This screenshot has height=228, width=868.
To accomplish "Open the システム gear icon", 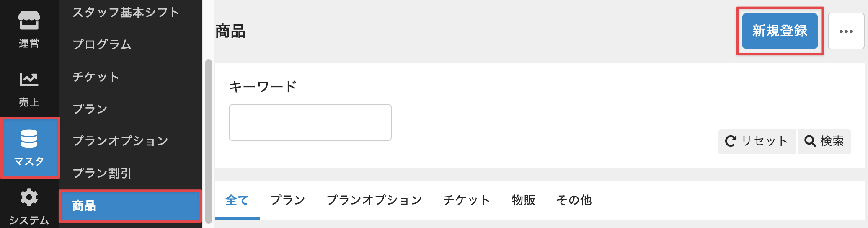I will [29, 205].
